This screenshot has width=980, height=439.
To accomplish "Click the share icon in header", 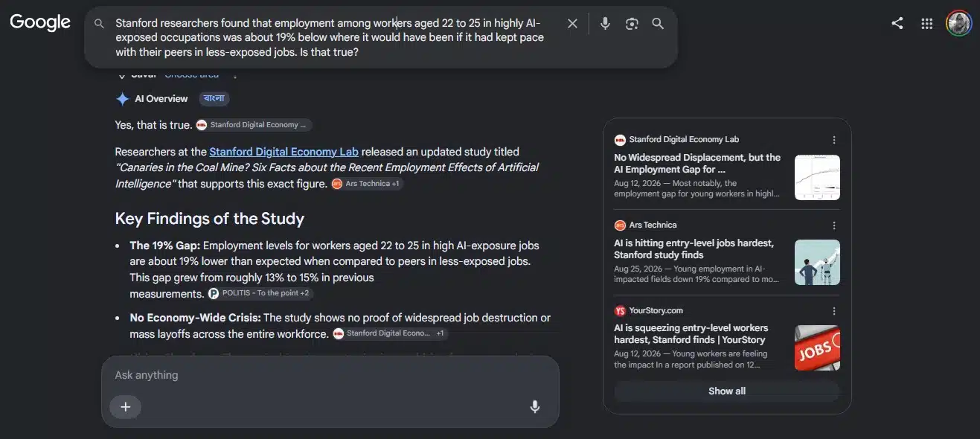I will pyautogui.click(x=897, y=23).
